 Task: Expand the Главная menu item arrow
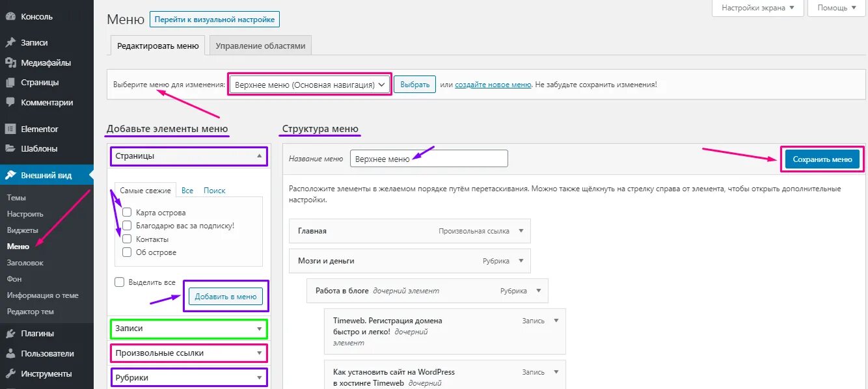tap(521, 231)
